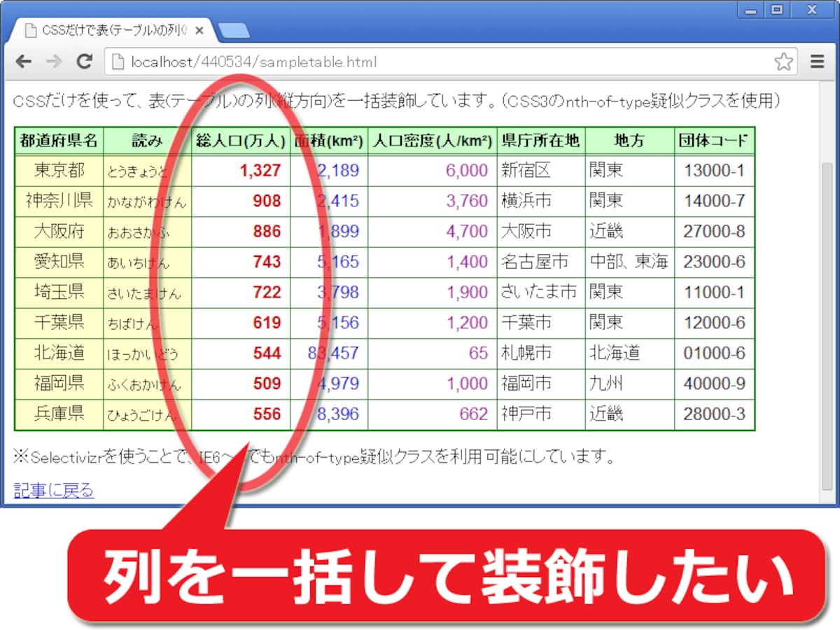840x630 pixels.
Task: Click the 名古屋市 cell
Action: 541,262
